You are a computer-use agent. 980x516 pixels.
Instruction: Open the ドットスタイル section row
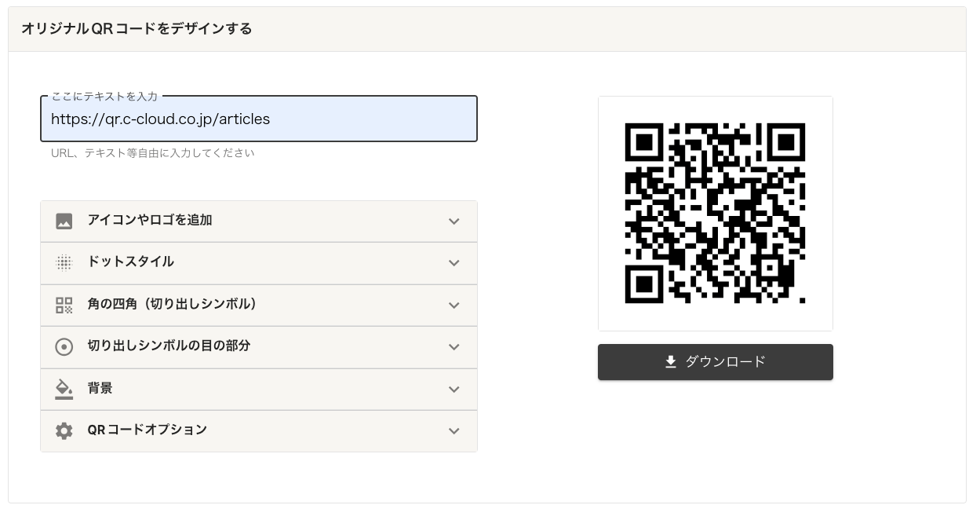(x=259, y=263)
